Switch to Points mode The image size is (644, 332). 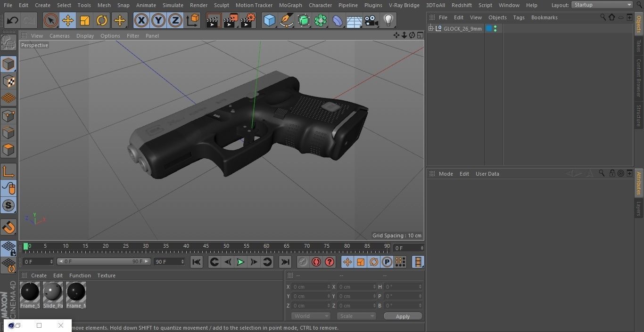(8, 115)
